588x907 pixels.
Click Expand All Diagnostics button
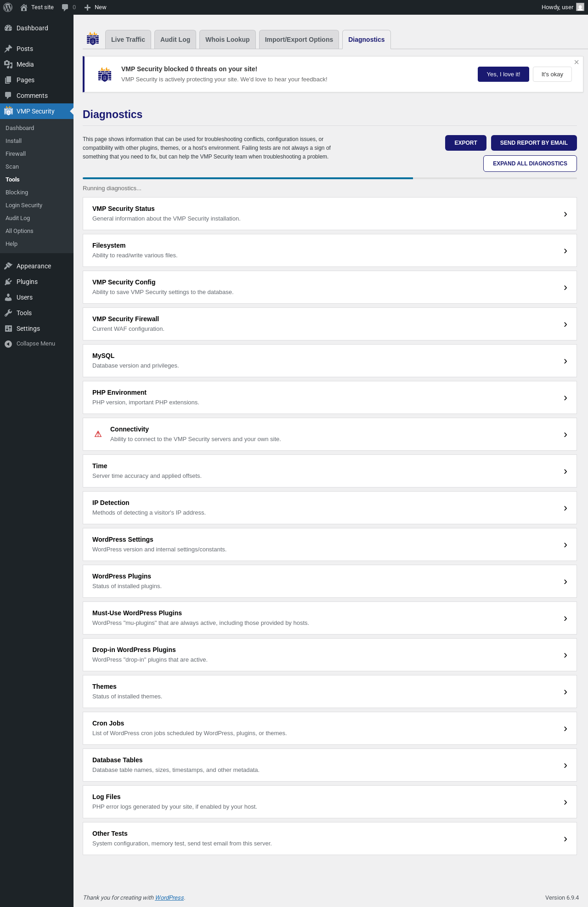click(x=530, y=164)
